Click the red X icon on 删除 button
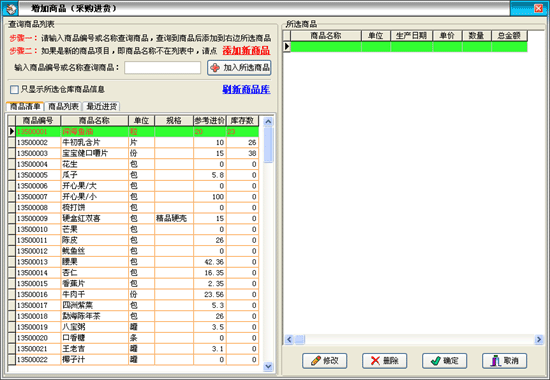 [x=375, y=360]
